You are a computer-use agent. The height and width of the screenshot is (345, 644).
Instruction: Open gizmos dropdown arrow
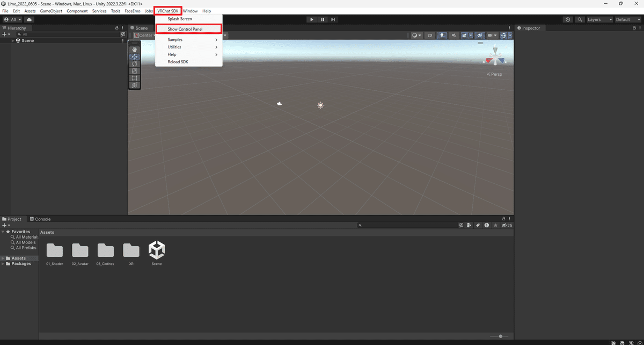coord(510,35)
